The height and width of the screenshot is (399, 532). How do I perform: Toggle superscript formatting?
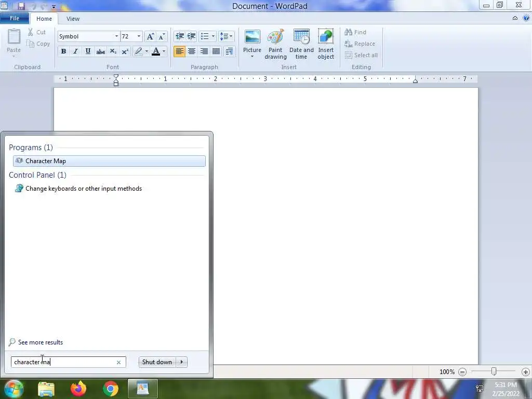[x=125, y=51]
